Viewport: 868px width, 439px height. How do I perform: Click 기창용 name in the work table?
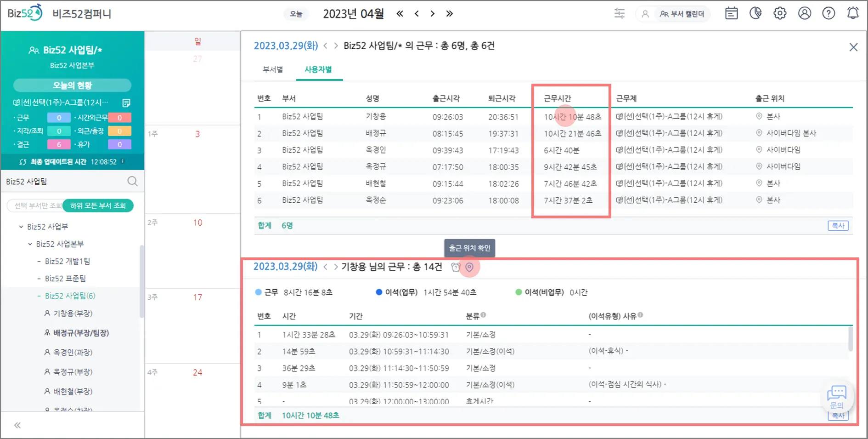click(376, 117)
